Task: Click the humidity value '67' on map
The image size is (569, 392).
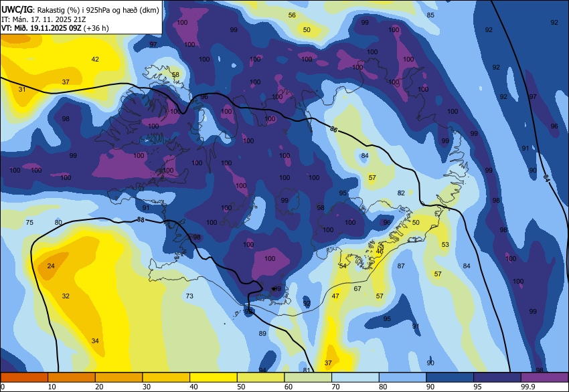Action: (x=357, y=289)
